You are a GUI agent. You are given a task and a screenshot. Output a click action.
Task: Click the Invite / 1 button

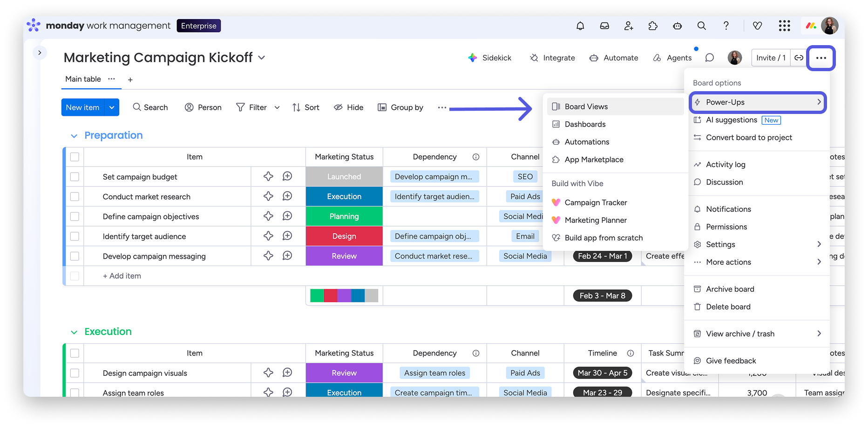tap(771, 58)
